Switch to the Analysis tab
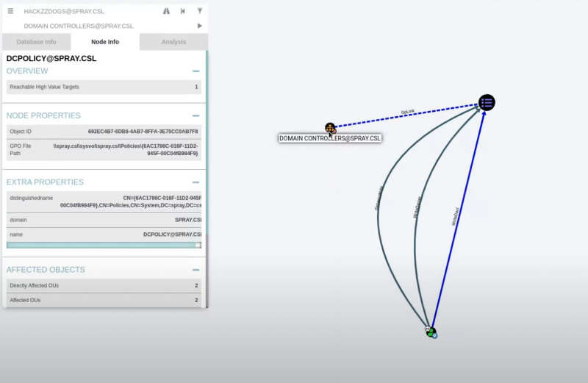This screenshot has height=383, width=588. (x=173, y=42)
